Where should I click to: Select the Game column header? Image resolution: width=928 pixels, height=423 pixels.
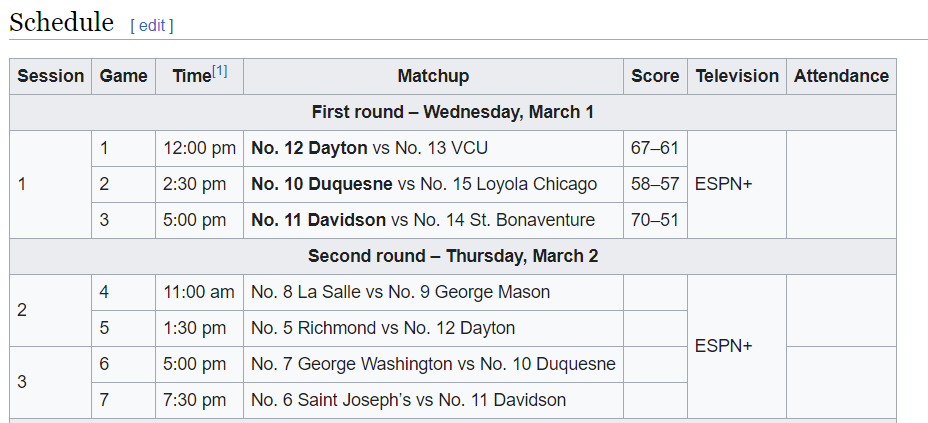click(x=123, y=76)
